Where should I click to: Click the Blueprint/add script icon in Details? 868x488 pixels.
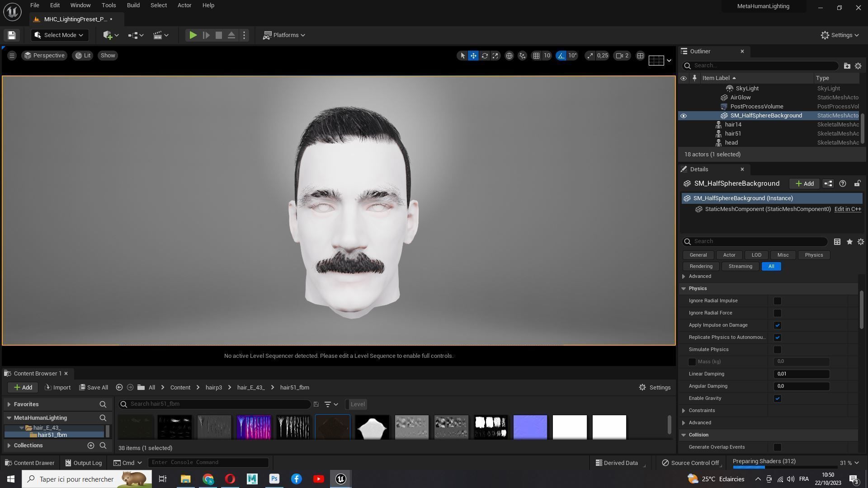pos(828,183)
